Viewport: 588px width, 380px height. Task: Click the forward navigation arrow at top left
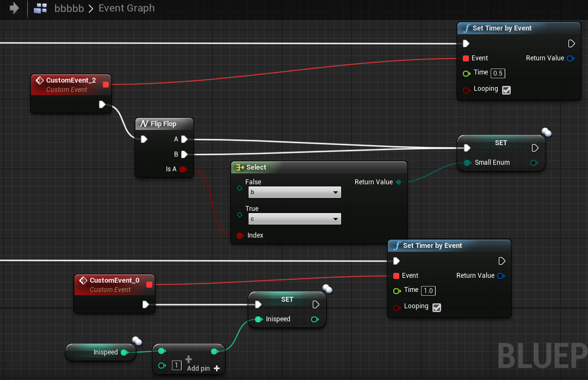tap(14, 8)
